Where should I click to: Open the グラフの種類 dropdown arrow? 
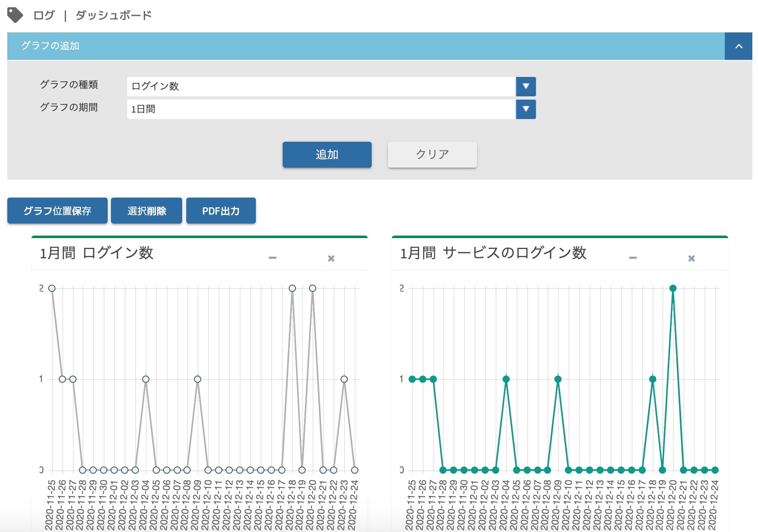point(526,86)
